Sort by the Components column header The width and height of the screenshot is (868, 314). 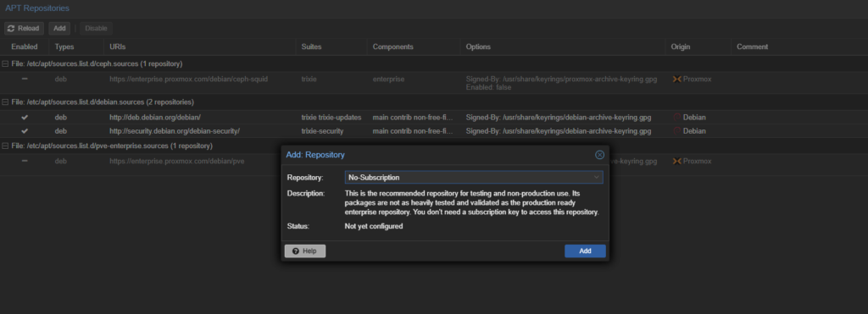click(x=414, y=47)
